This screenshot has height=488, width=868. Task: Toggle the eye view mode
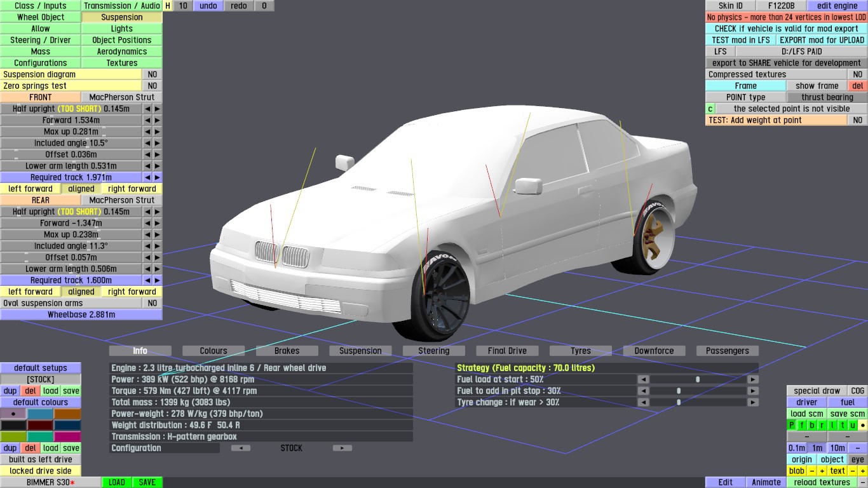pos(858,459)
